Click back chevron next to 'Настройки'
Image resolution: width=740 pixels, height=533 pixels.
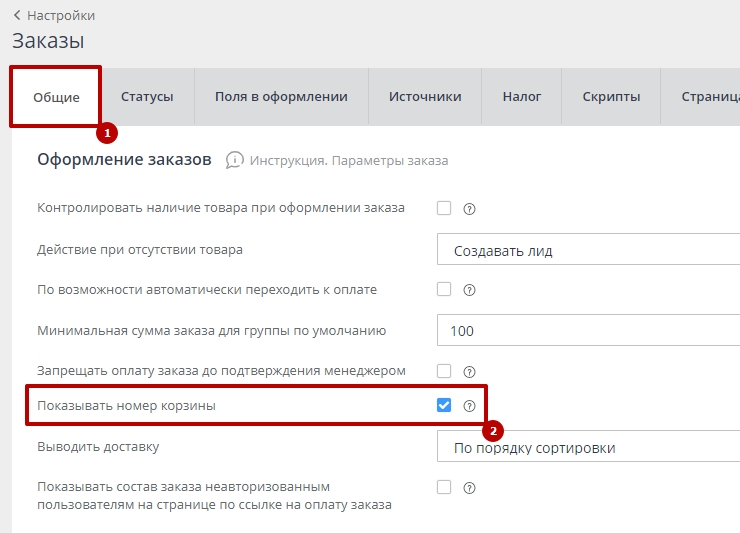tap(17, 15)
